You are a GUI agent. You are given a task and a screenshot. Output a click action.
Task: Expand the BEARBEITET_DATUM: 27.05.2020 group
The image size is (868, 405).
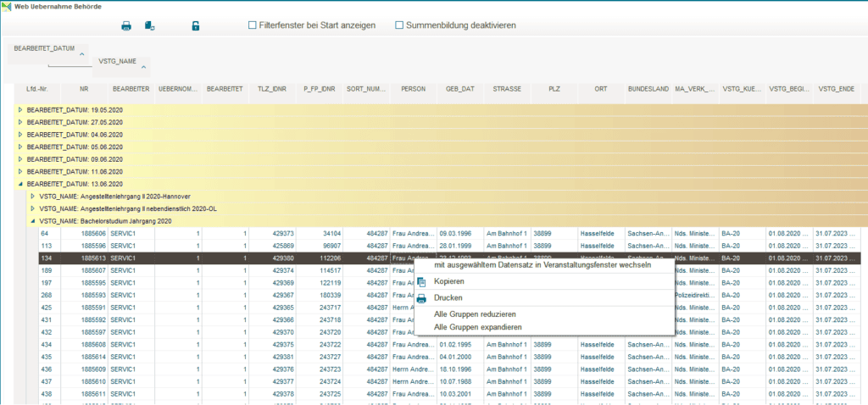pyautogui.click(x=20, y=122)
